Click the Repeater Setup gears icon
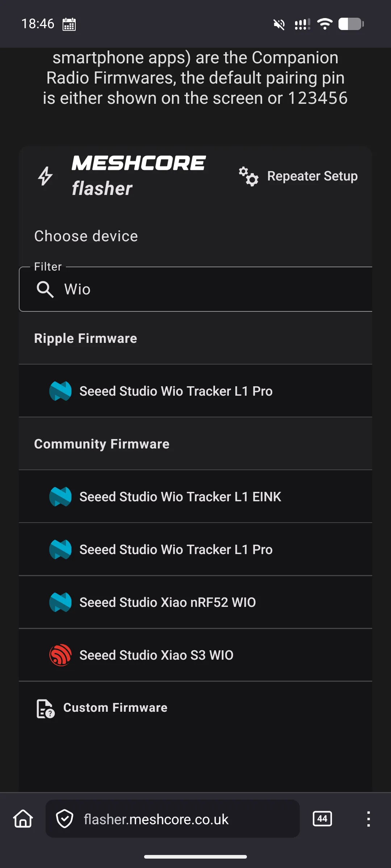Screen dimensions: 391x868 [248, 176]
